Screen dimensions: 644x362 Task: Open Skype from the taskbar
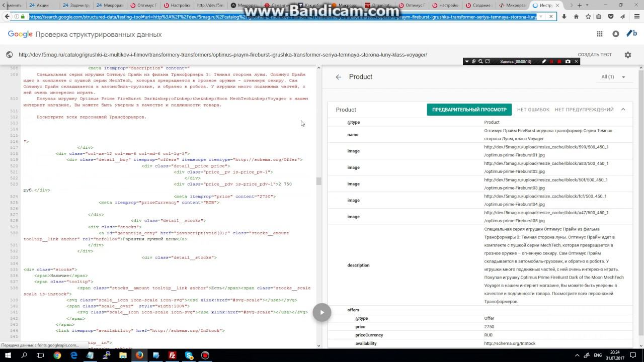(x=189, y=355)
